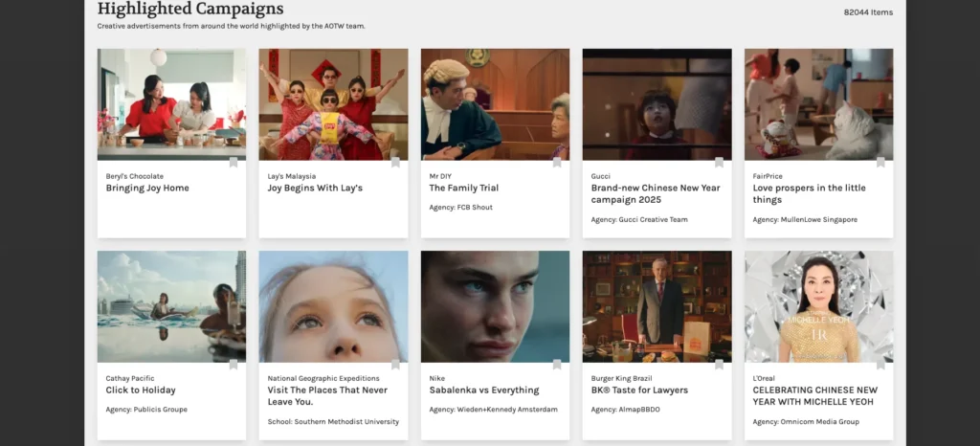
Task: Open Click to Holiday campaign title
Action: pyautogui.click(x=141, y=390)
